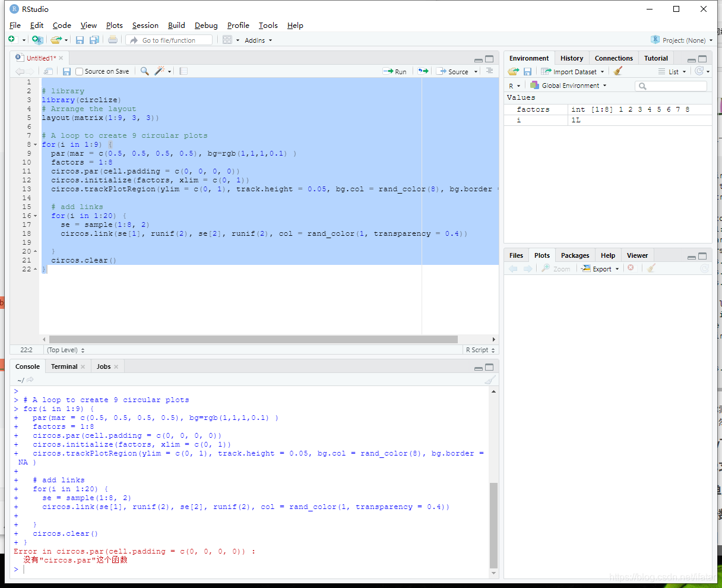Click the code tools magic wand icon
The image size is (722, 588).
(x=159, y=71)
